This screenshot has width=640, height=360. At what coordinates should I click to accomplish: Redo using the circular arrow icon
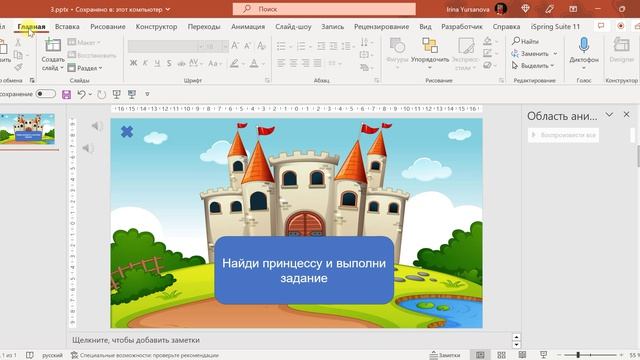pos(101,95)
